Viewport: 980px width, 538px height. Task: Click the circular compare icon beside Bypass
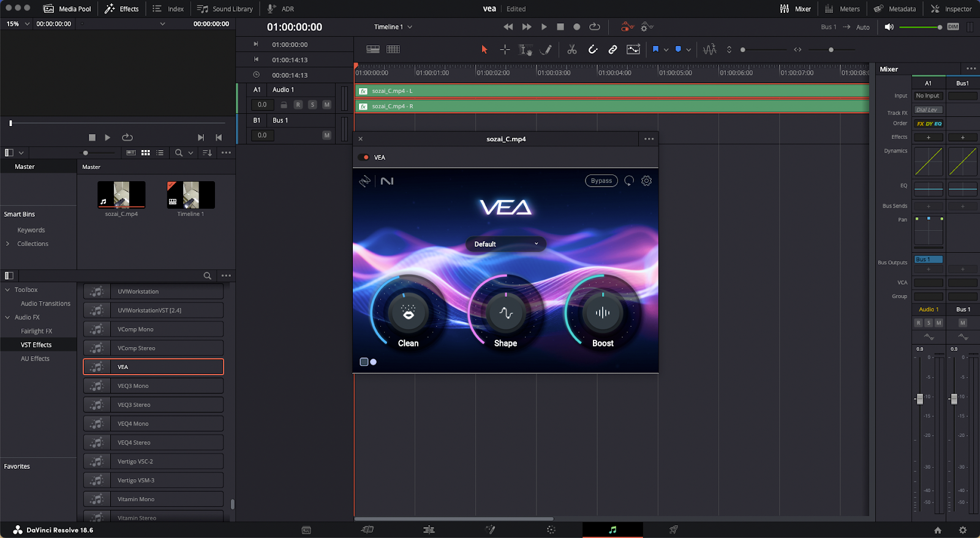[x=629, y=181]
